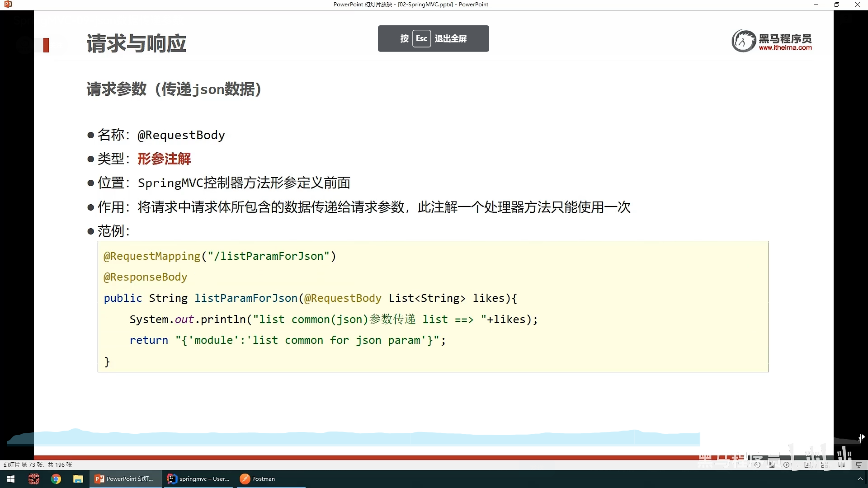The width and height of the screenshot is (868, 488).
Task: Click the PowerPoint icon in title bar
Action: pyautogui.click(x=8, y=5)
